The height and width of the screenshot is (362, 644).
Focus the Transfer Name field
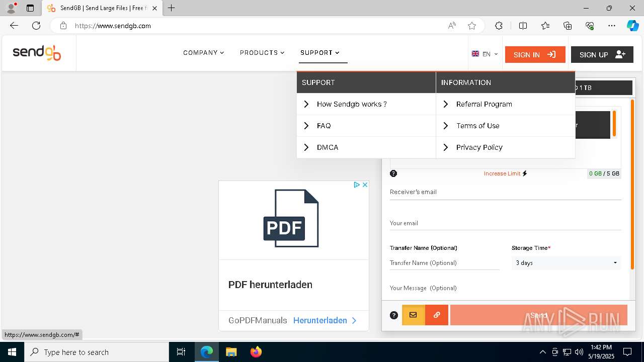pyautogui.click(x=445, y=263)
